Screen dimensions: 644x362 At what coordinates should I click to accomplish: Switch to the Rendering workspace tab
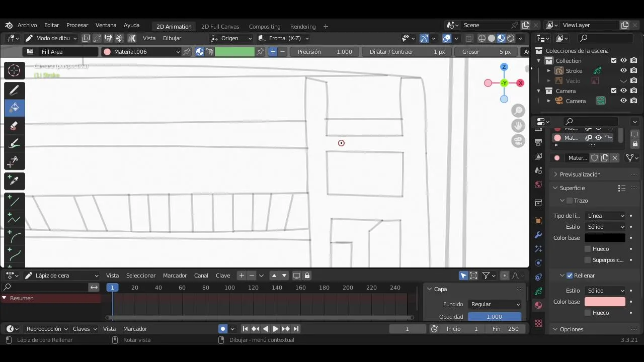(x=303, y=27)
